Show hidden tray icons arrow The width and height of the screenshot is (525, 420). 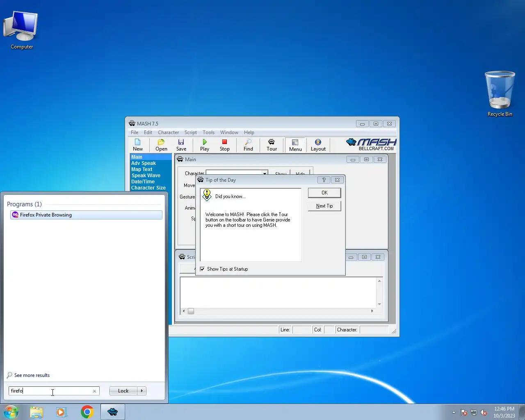454,412
